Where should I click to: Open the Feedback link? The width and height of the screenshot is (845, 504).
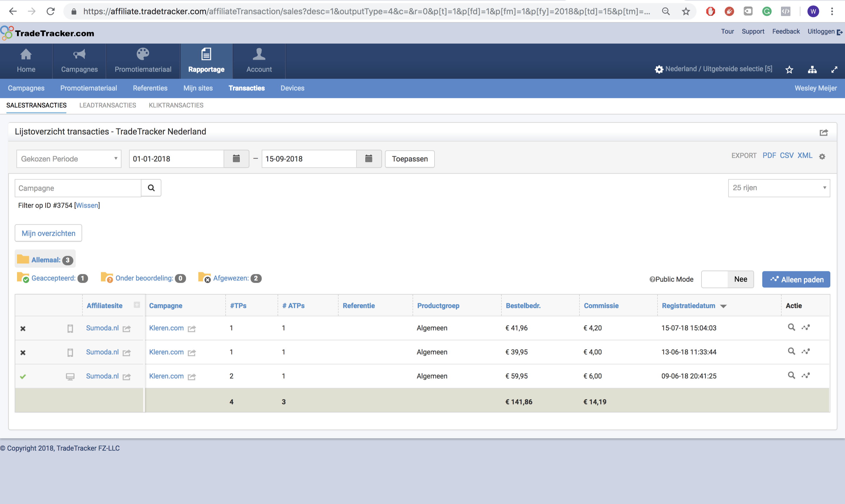click(786, 31)
